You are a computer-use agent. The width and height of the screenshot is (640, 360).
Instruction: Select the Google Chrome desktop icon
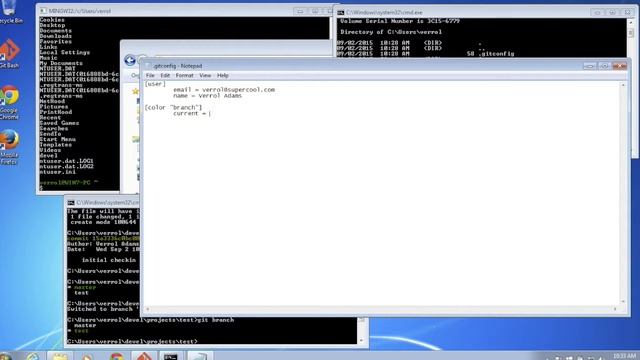[x=10, y=102]
